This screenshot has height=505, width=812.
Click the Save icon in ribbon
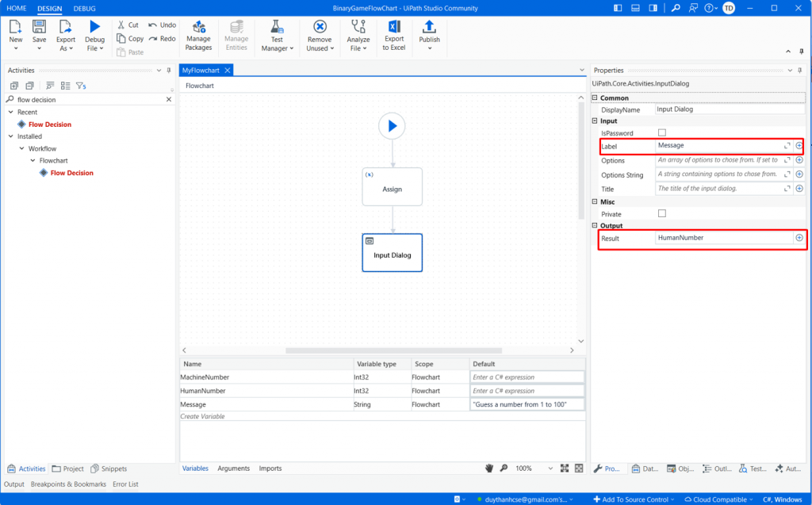tap(39, 27)
